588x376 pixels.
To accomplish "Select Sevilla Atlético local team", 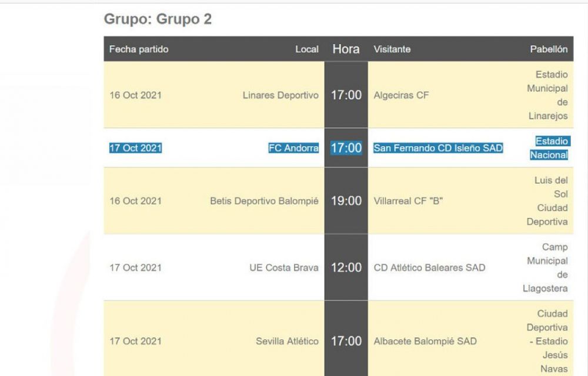I will 287,341.
